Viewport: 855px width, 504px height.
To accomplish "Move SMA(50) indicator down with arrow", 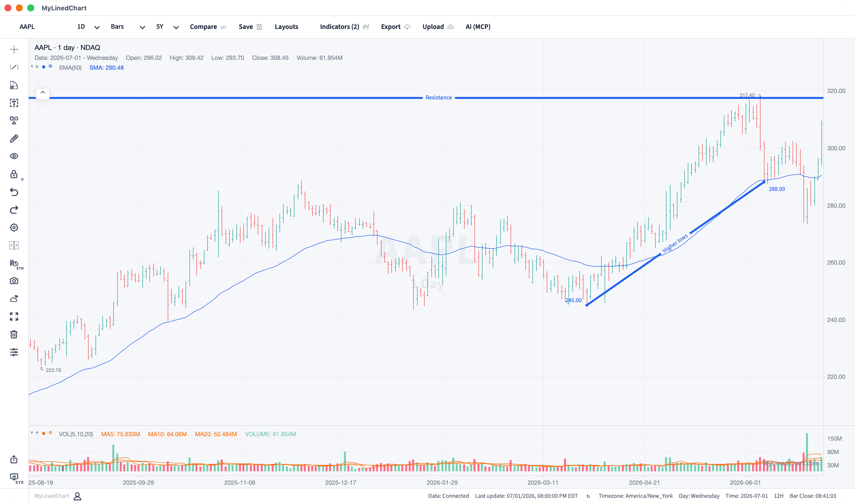I will pyautogui.click(x=37, y=66).
